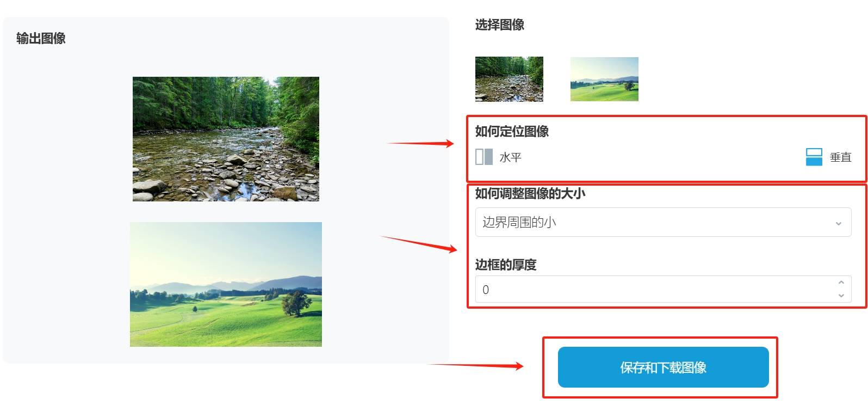The width and height of the screenshot is (868, 417).
Task: Increase border thickness with up arrow
Action: coord(841,283)
